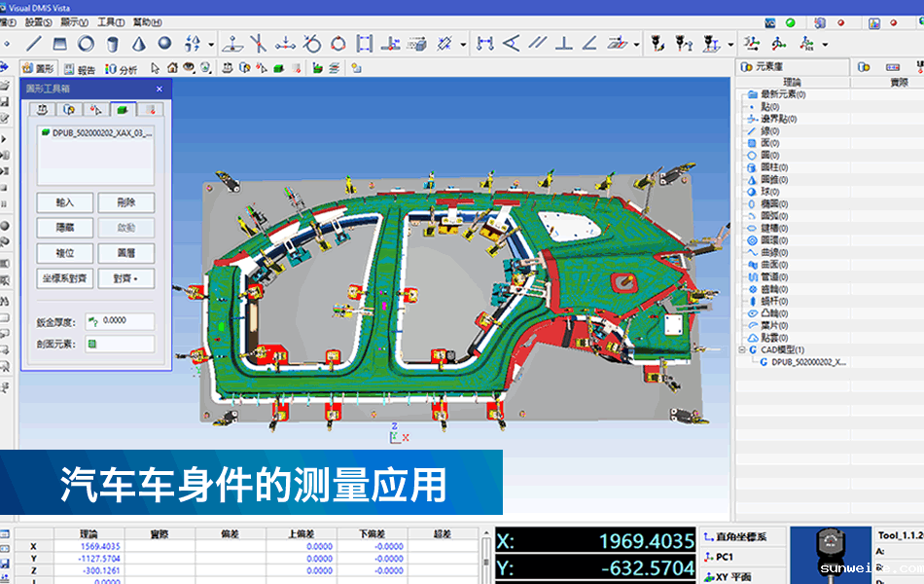Pick the cylinder feature tool

click(113, 43)
